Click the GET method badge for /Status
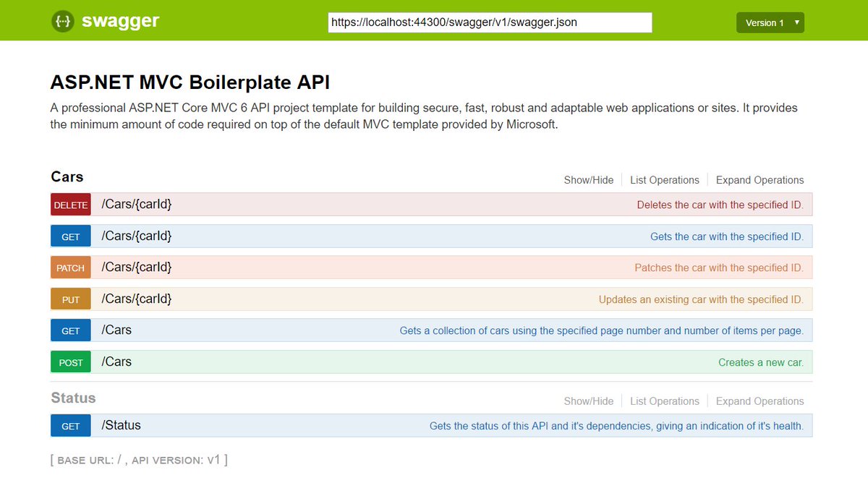 click(71, 426)
